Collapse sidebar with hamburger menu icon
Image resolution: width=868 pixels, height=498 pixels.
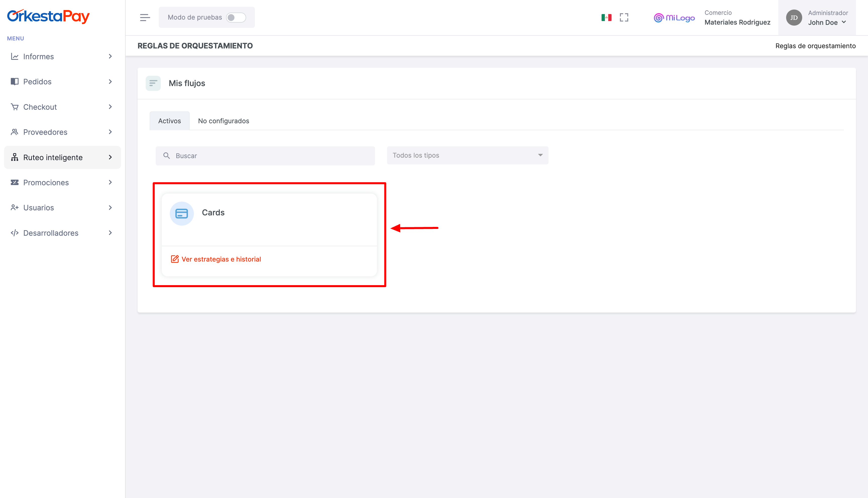[145, 17]
